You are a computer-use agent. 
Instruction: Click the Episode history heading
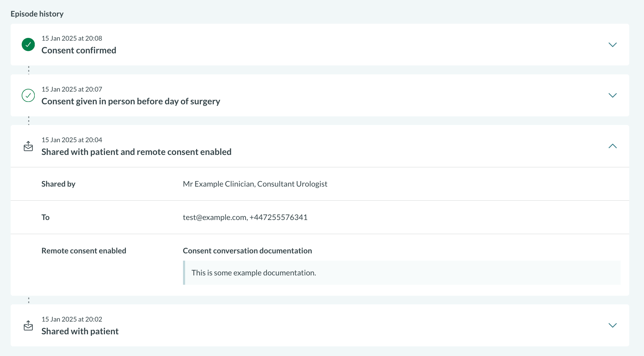click(37, 14)
